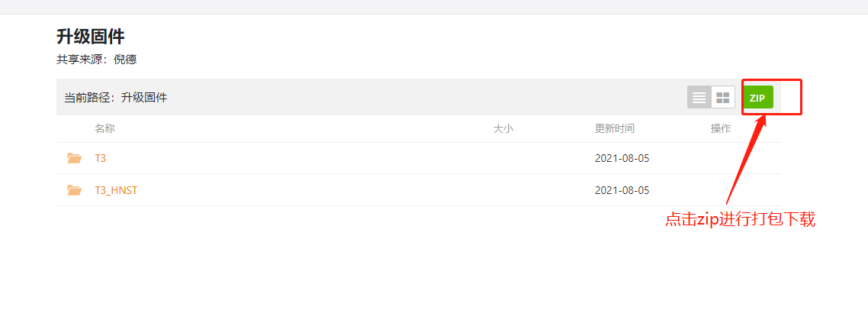Click the T3_HNST row update date
868x333 pixels.
click(622, 190)
